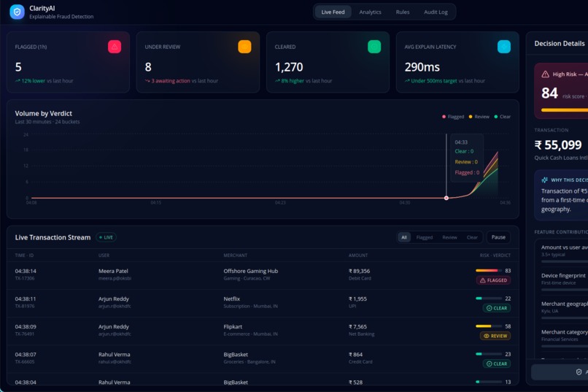Filter stream by Flagged
This screenshot has width=588, height=392.
click(424, 237)
